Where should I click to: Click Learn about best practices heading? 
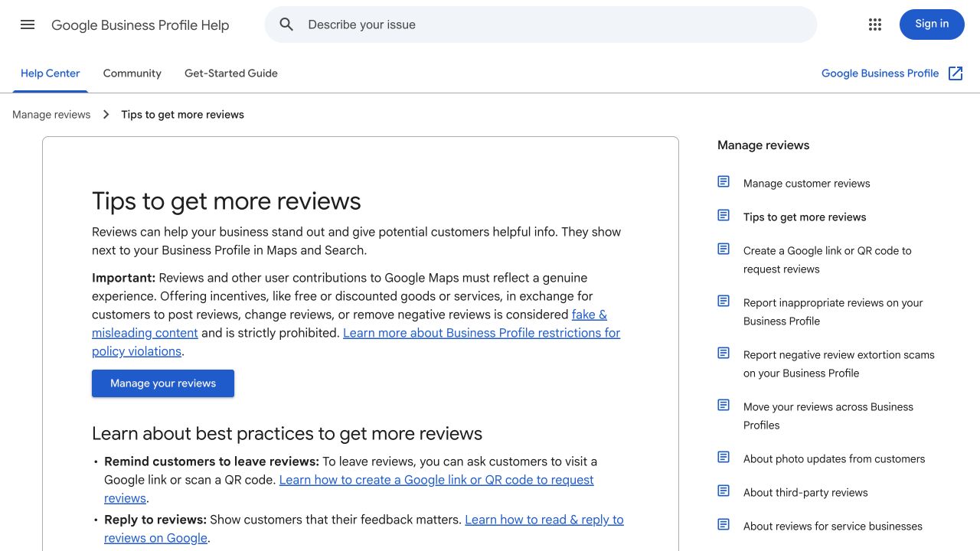pos(287,434)
